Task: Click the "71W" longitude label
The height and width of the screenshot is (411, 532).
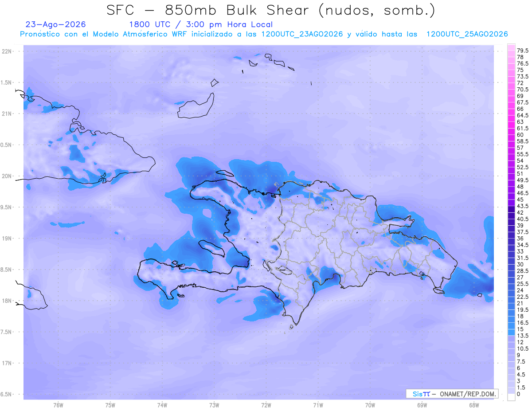Action: tap(318, 405)
